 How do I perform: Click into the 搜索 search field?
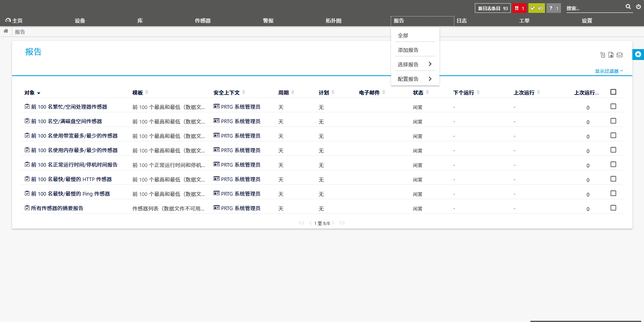click(x=594, y=8)
